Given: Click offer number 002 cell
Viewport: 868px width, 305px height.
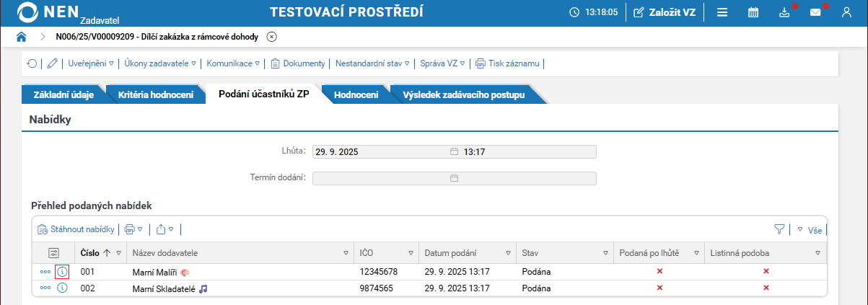Looking at the screenshot, I should coord(87,288).
